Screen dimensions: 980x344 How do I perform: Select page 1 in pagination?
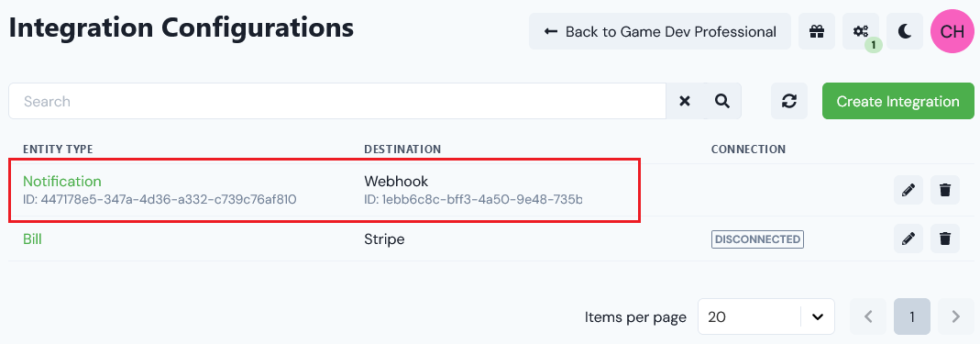click(x=912, y=316)
